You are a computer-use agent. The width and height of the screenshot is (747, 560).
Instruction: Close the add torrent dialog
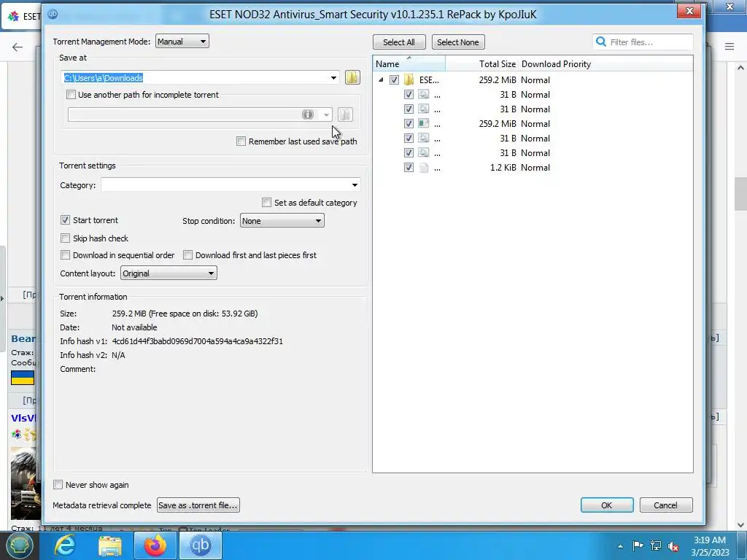[x=689, y=12]
